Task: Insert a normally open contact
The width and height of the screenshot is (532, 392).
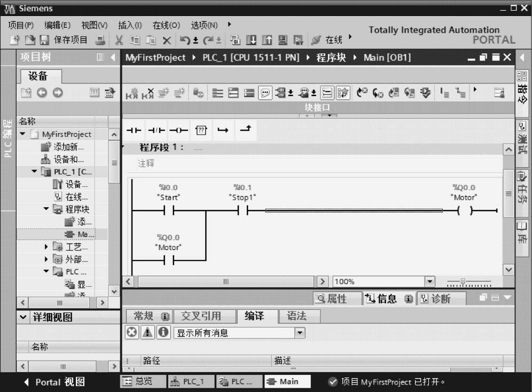Action: (x=134, y=130)
